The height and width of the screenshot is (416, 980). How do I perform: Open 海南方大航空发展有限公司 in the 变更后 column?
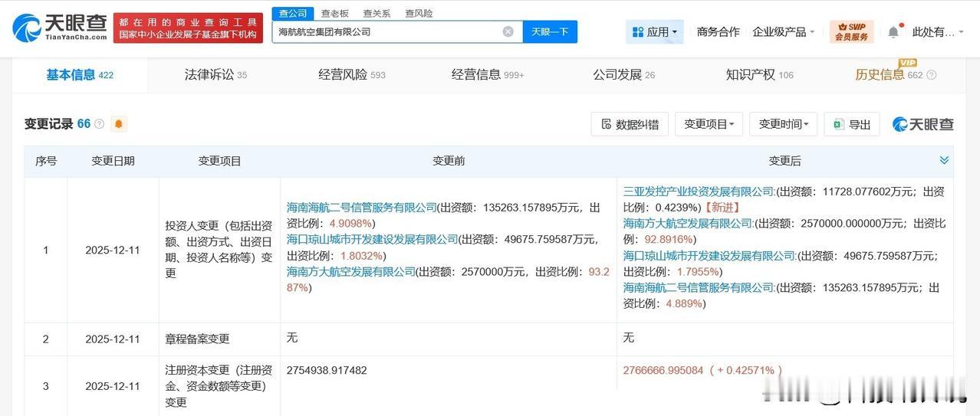pos(688,223)
